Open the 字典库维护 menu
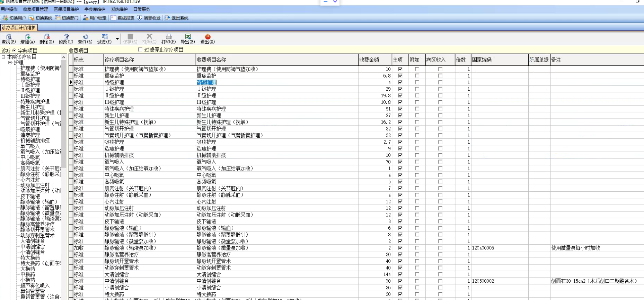Image resolution: width=644 pixels, height=300 pixels. point(95,9)
